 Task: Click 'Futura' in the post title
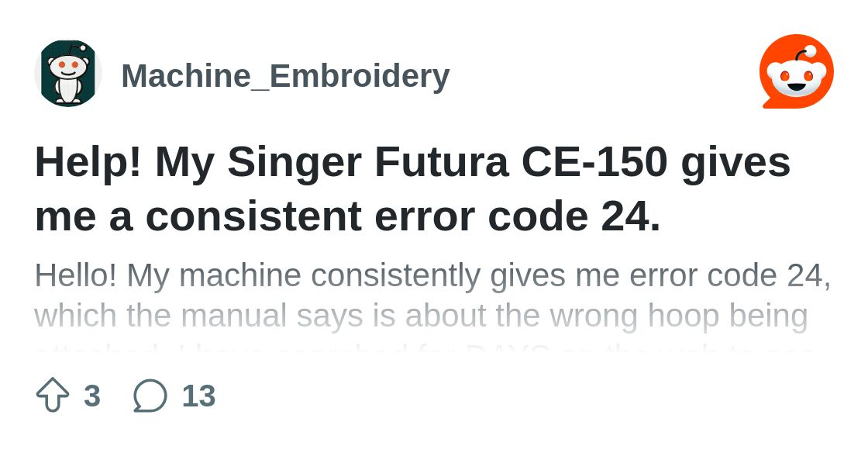tap(441, 162)
